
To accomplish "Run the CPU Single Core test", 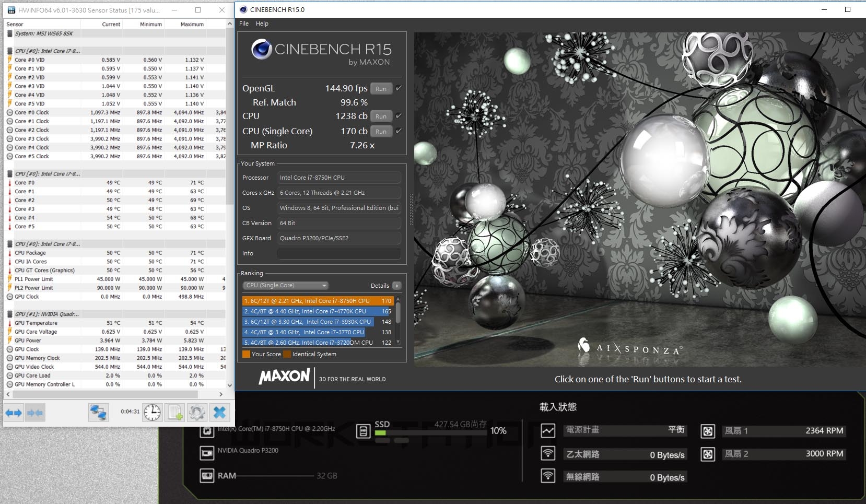I will click(x=381, y=132).
